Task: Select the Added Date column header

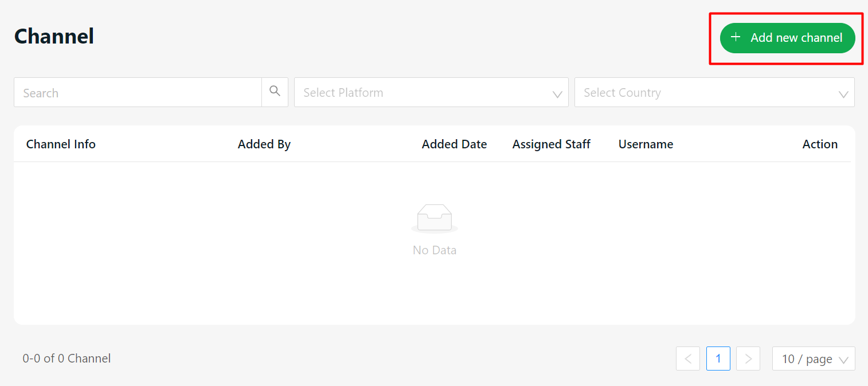Action: (454, 144)
